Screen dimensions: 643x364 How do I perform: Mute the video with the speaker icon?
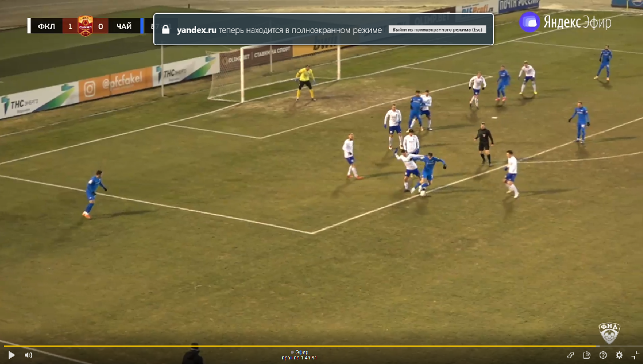coord(28,355)
